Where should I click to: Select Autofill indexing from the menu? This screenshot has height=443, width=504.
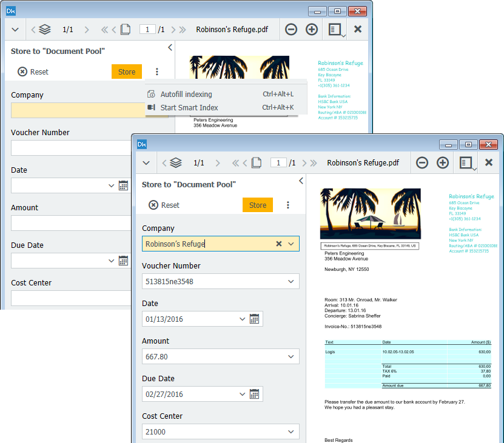point(186,94)
